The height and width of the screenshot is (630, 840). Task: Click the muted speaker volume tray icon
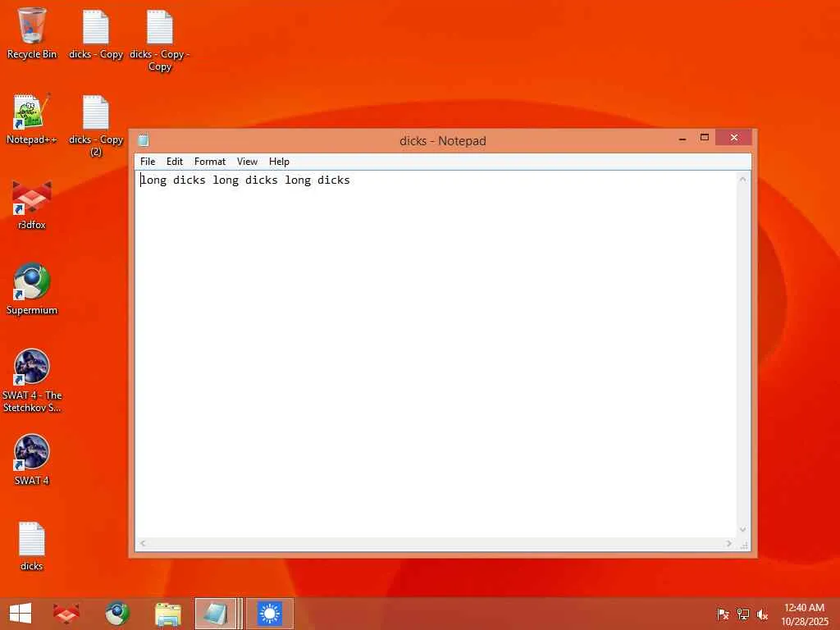(x=762, y=614)
